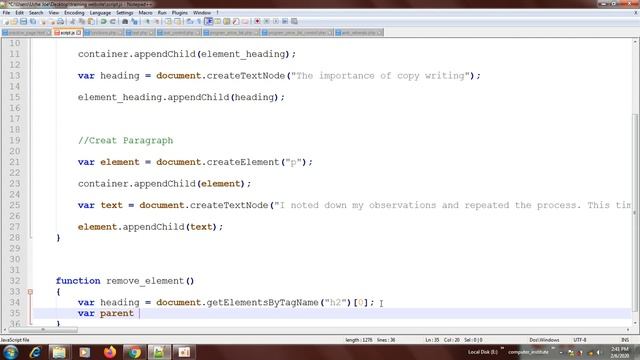640x360 pixels.
Task: Open the Settings menu
Action: [124, 13]
